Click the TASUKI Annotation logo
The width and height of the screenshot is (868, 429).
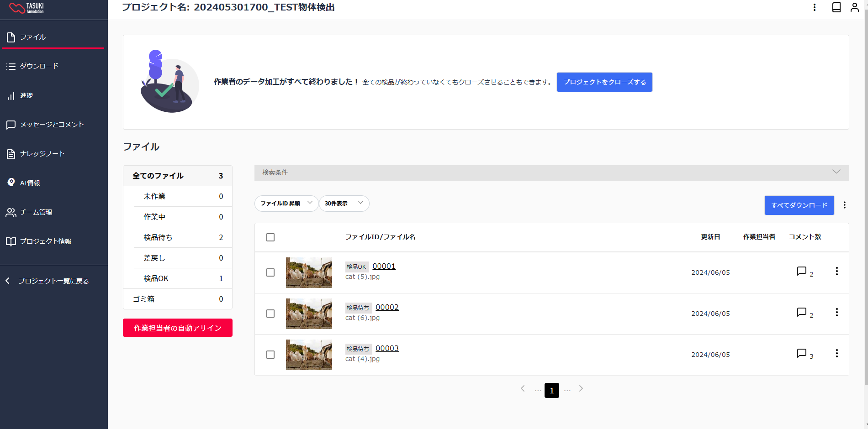[26, 8]
